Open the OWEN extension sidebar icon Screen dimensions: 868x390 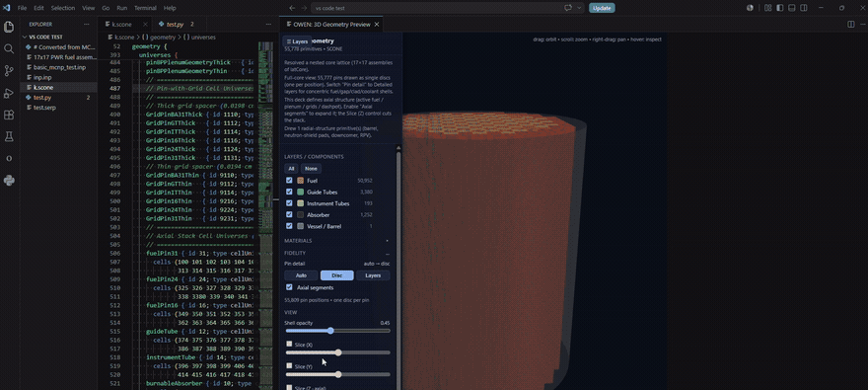tap(9, 158)
